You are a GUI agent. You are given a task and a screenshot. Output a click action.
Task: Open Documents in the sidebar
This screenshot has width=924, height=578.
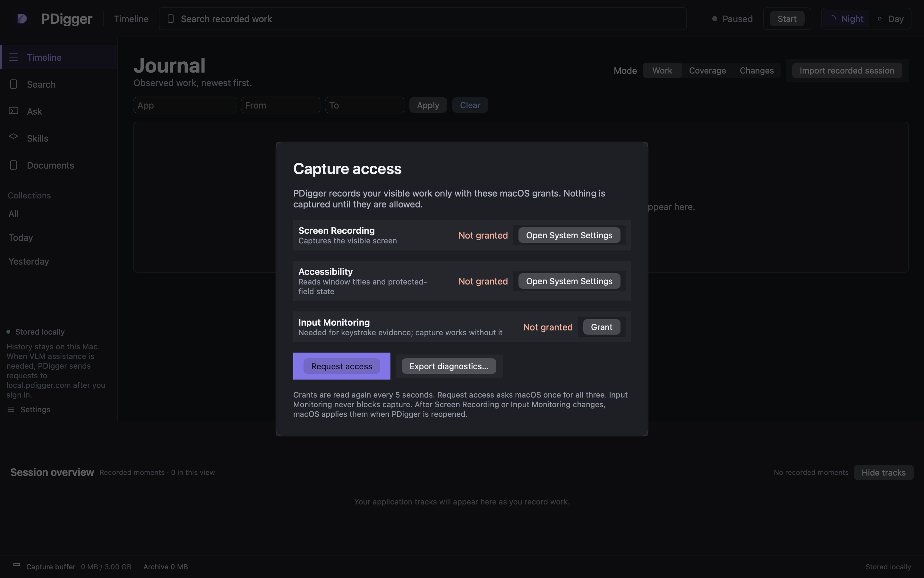pyautogui.click(x=59, y=165)
